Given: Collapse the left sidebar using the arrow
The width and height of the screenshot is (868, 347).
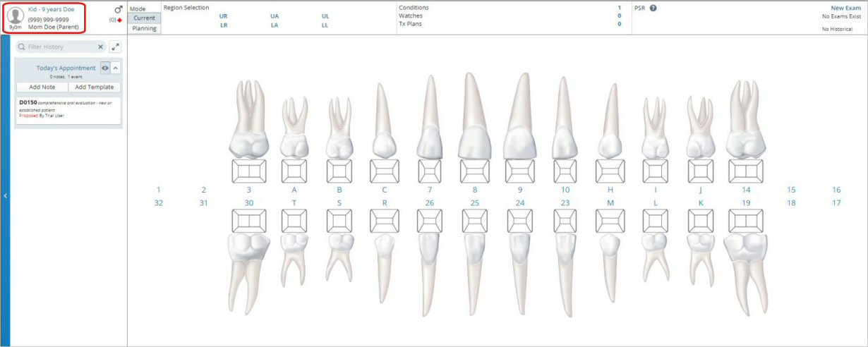Looking at the screenshot, I should [x=5, y=195].
